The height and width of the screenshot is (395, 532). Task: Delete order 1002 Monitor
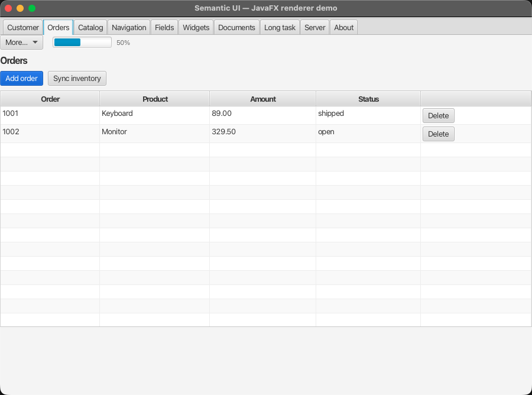(x=439, y=134)
